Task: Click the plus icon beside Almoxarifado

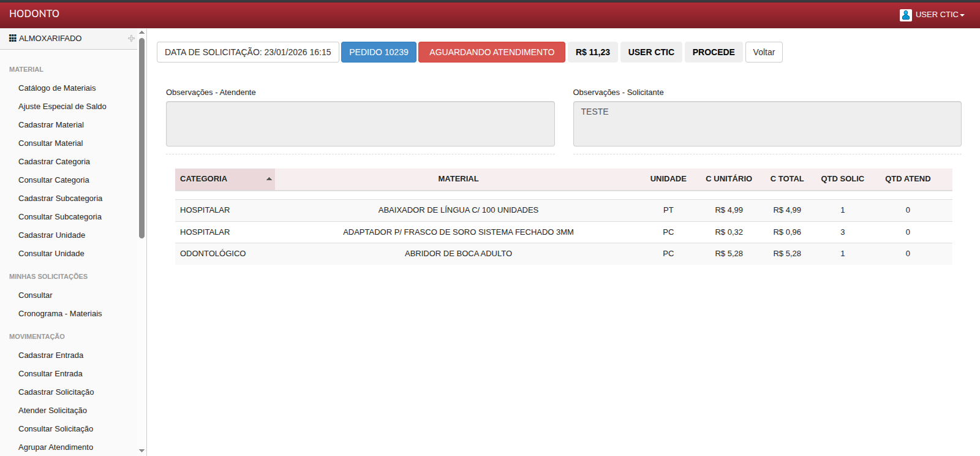Action: coord(131,38)
